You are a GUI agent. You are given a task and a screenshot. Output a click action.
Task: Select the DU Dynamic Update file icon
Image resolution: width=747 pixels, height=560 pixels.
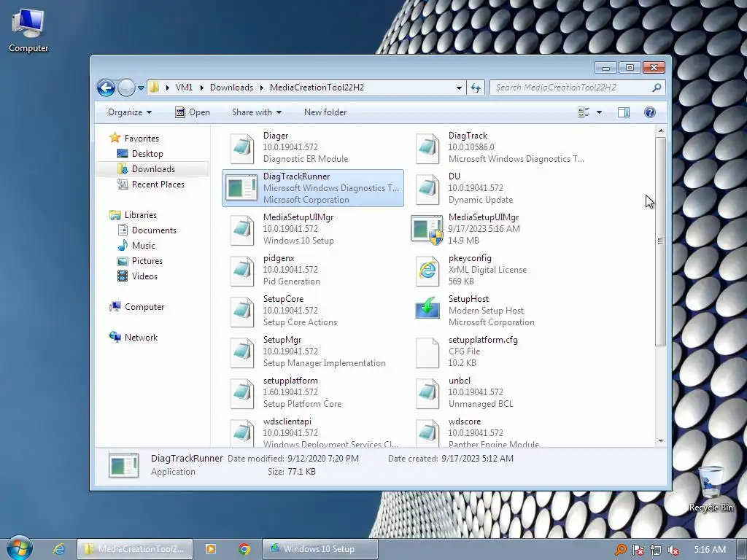pyautogui.click(x=427, y=189)
